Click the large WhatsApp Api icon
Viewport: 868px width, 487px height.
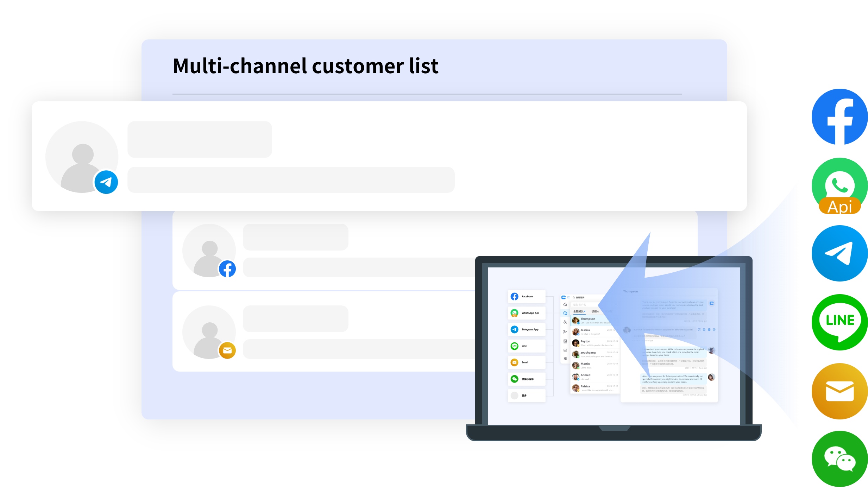tap(839, 186)
